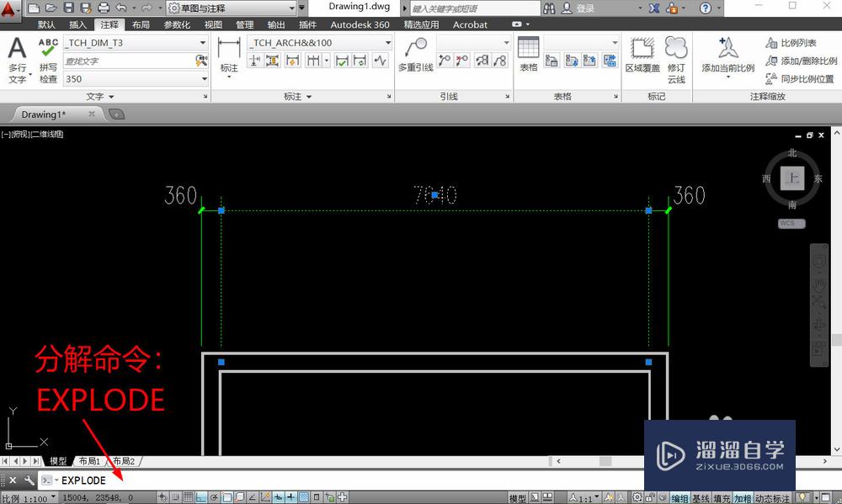Image resolution: width=842 pixels, height=504 pixels.
Task: Save the drawing with the floppy icon
Action: [69, 8]
